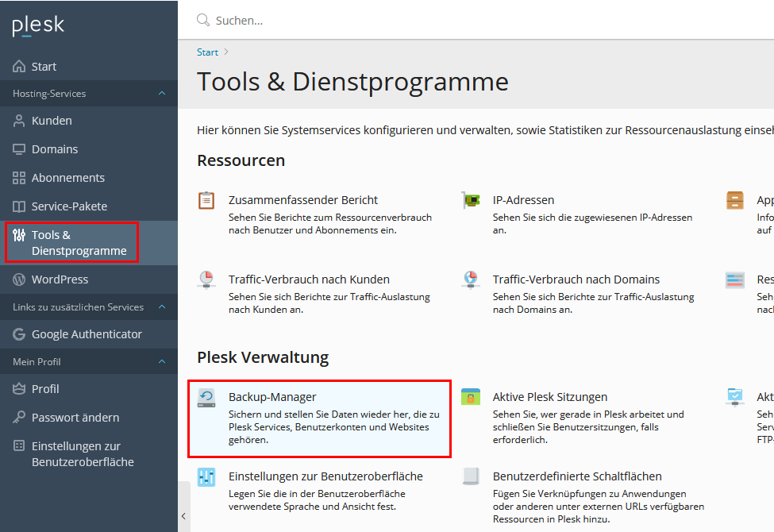Click the Zusammenfassender Bericht clipboard icon
Viewport: 774px width, 532px height.
click(206, 201)
